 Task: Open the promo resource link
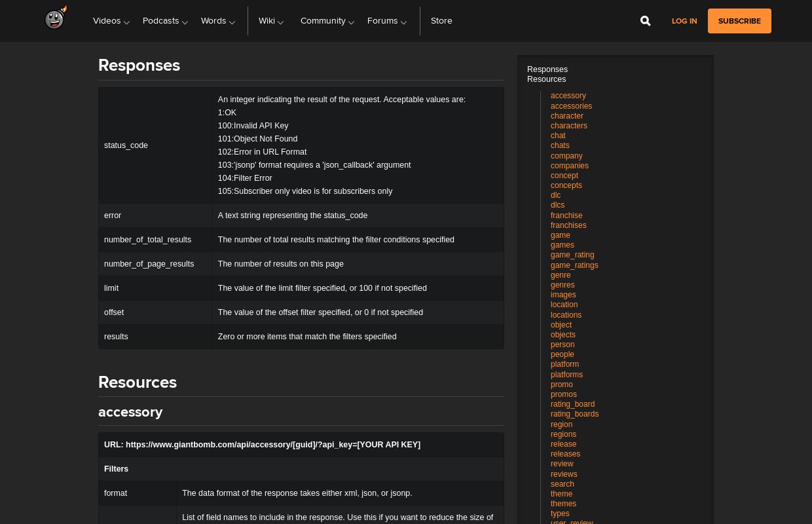(x=562, y=384)
